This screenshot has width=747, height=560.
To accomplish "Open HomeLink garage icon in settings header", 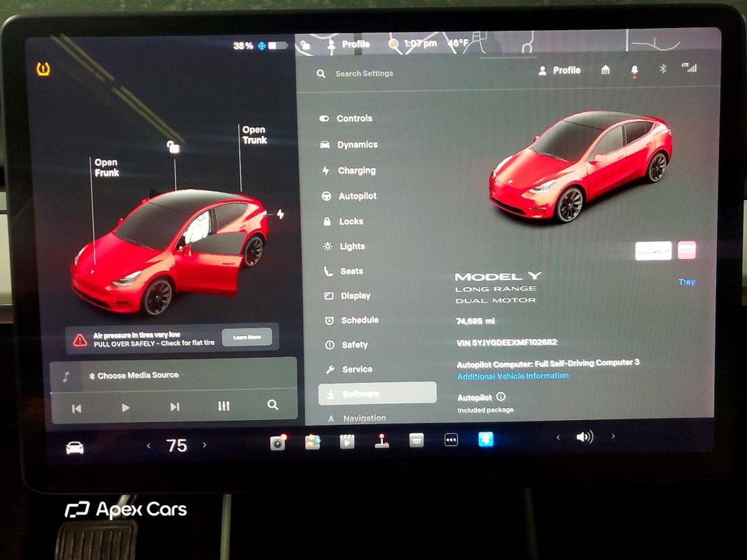I will [x=605, y=70].
